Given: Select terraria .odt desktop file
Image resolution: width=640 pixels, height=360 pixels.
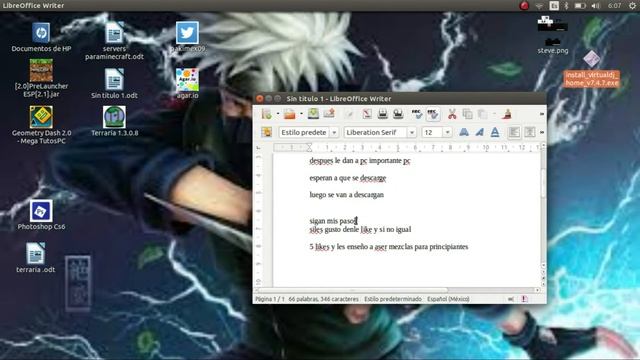Looking at the screenshot, I should [36, 258].
